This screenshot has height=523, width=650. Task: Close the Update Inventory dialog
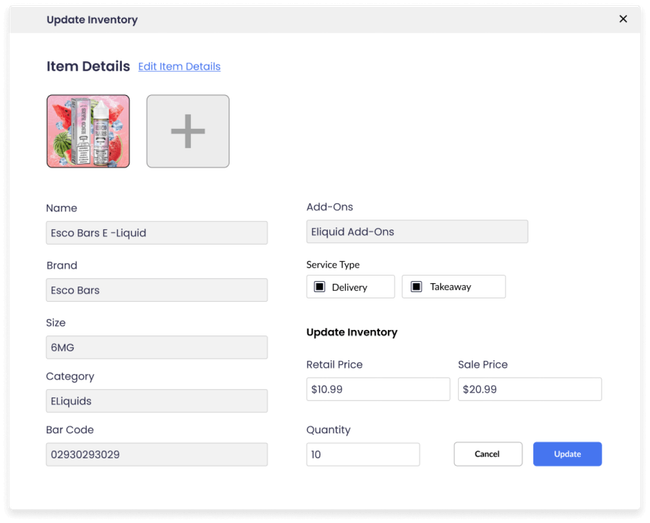coord(623,19)
